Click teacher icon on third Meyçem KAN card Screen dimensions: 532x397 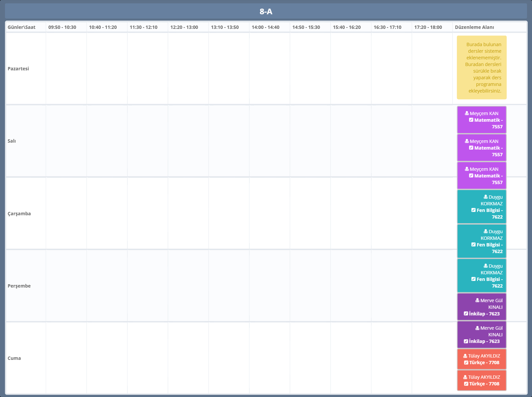tap(467, 169)
